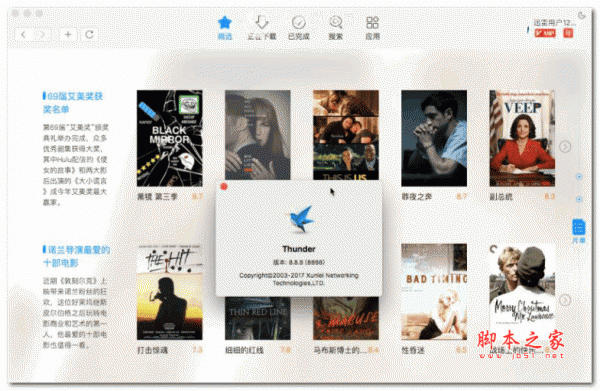Viewport: 600px width, 391px height.
Task: Click the small red badge beside VIP
Action: click(568, 33)
